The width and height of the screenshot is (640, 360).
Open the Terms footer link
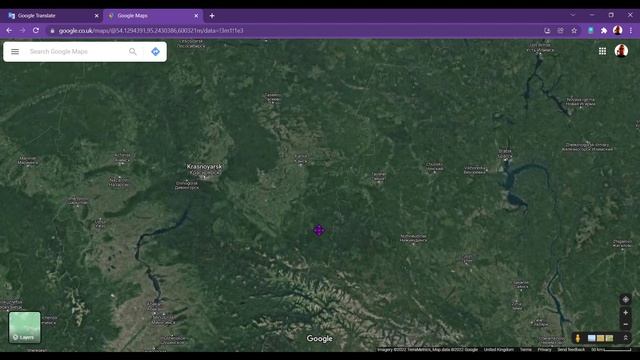(526, 349)
